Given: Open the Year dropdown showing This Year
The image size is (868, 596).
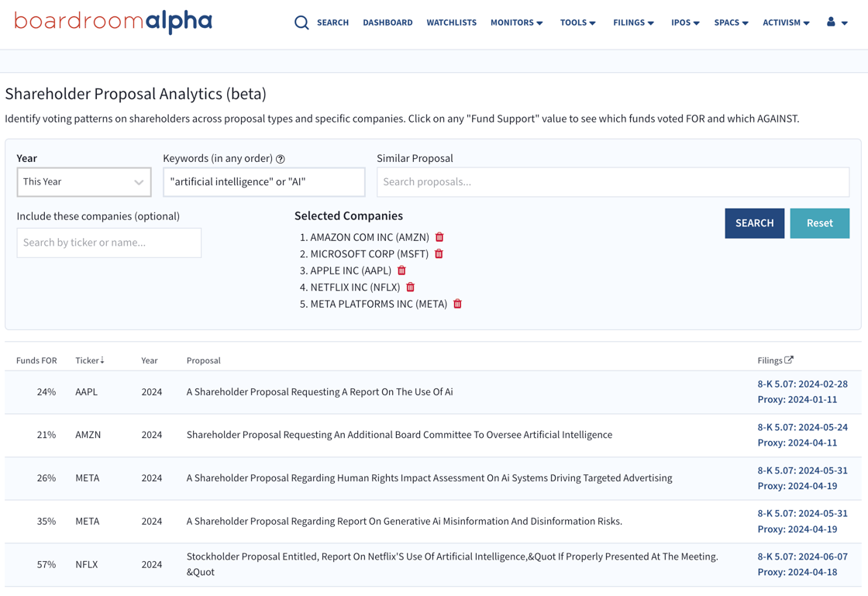Looking at the screenshot, I should [x=84, y=182].
